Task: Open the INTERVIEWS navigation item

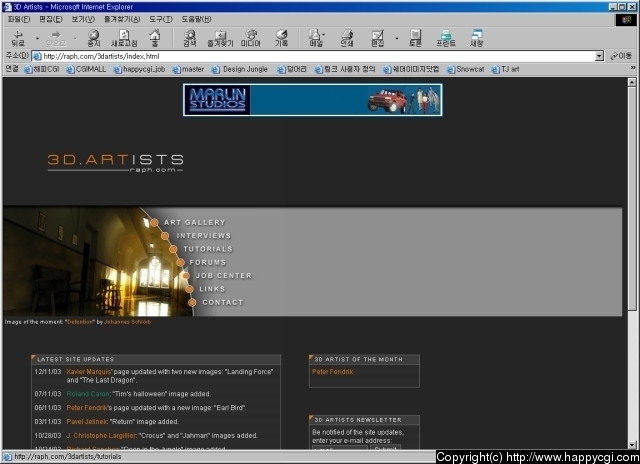Action: [204, 235]
